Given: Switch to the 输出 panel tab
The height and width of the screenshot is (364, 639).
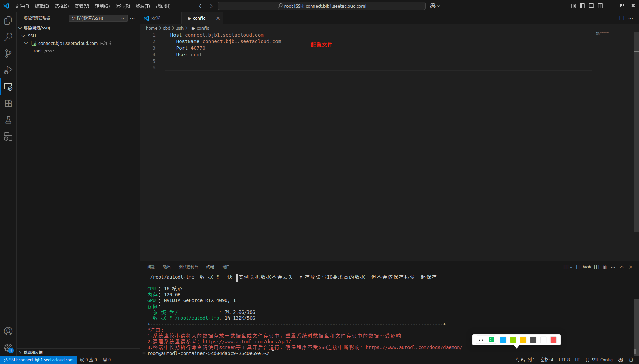Looking at the screenshot, I should pos(167,267).
